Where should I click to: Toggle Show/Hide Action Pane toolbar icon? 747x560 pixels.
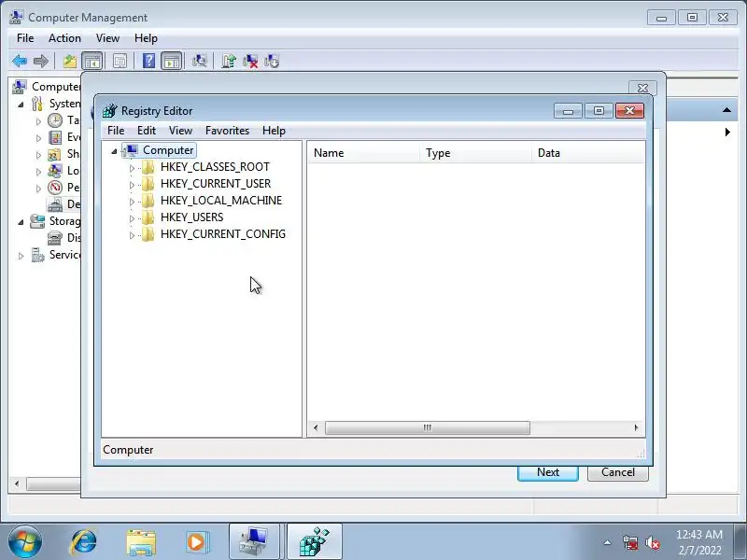click(172, 61)
